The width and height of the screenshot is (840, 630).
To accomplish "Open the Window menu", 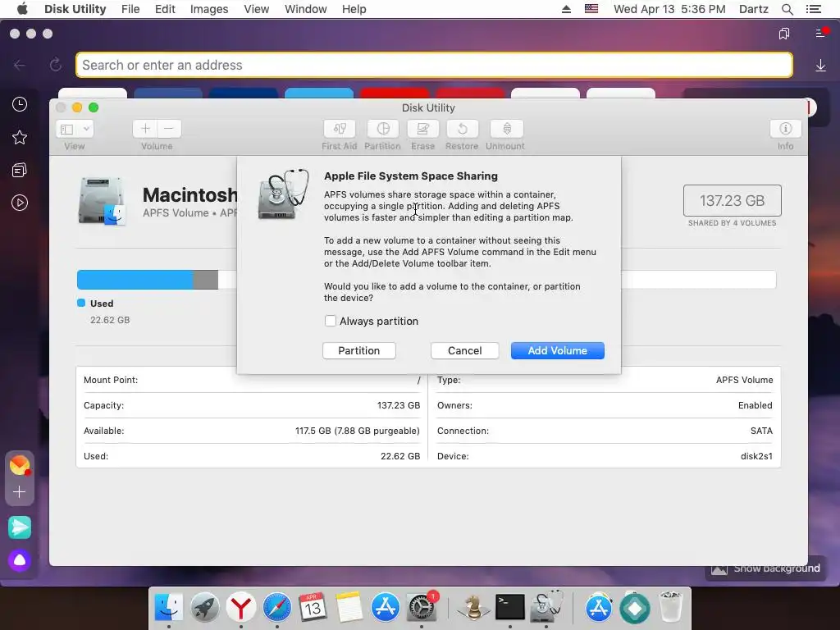I will pos(305,9).
